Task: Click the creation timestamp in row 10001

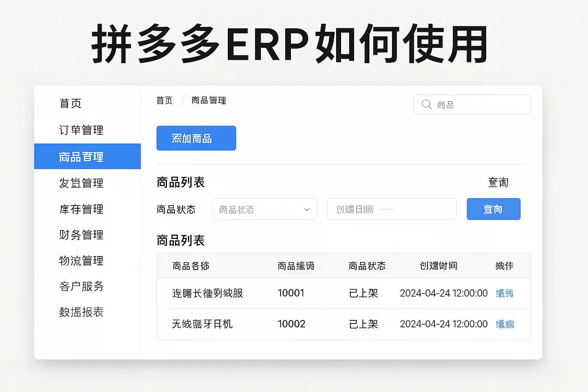Action: (444, 293)
